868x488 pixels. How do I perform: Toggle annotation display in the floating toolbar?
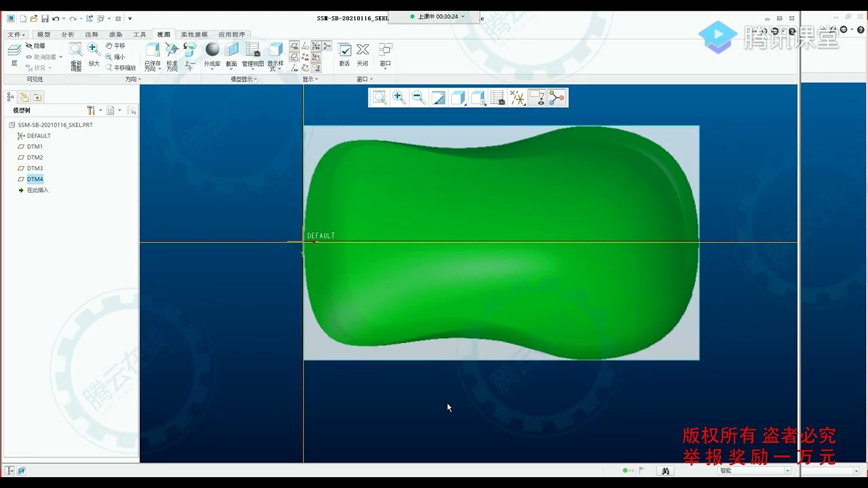[x=537, y=98]
